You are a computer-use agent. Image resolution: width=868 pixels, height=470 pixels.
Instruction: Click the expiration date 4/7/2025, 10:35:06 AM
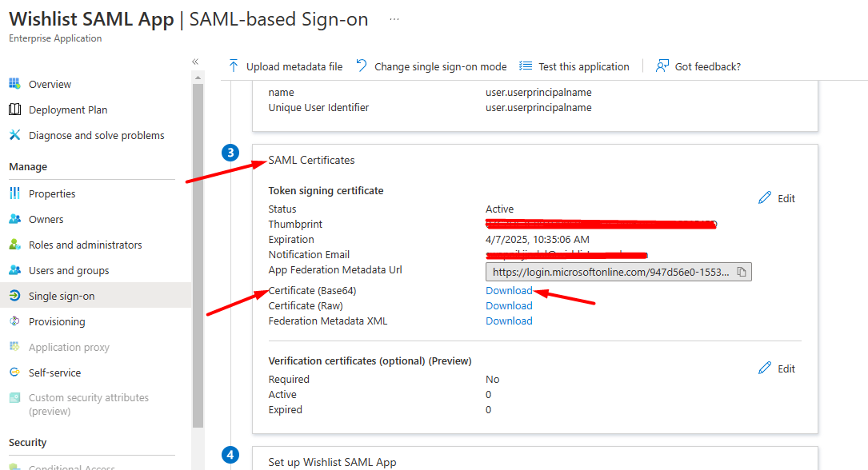pyautogui.click(x=538, y=240)
